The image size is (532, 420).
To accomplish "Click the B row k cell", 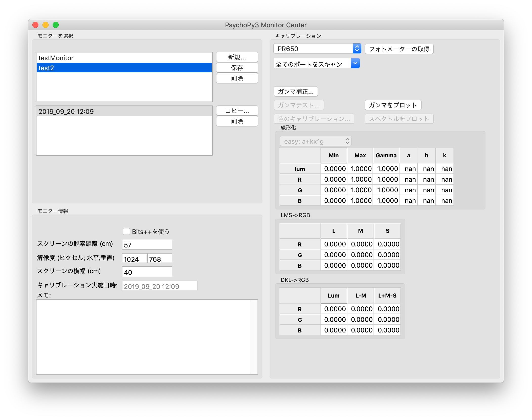I will 445,201.
